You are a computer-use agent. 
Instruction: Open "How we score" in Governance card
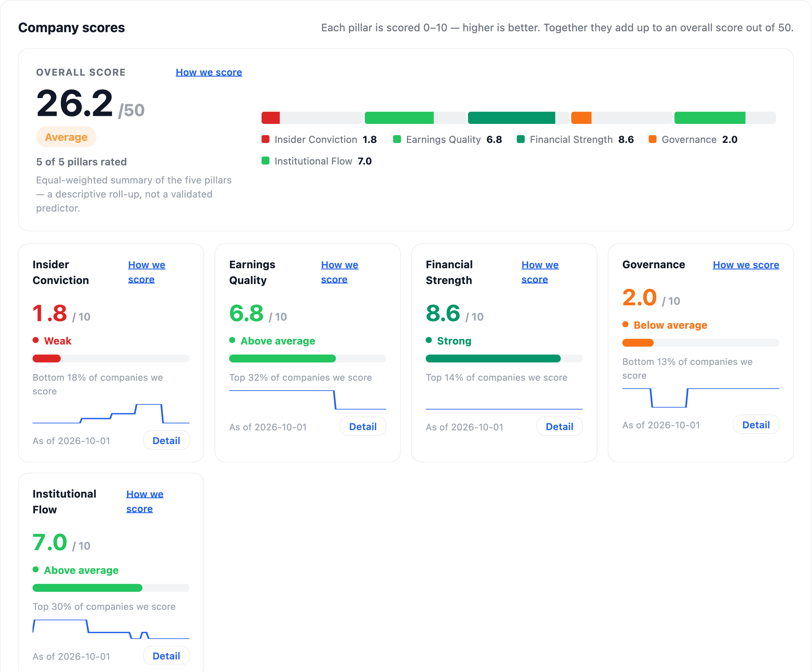pyautogui.click(x=746, y=265)
